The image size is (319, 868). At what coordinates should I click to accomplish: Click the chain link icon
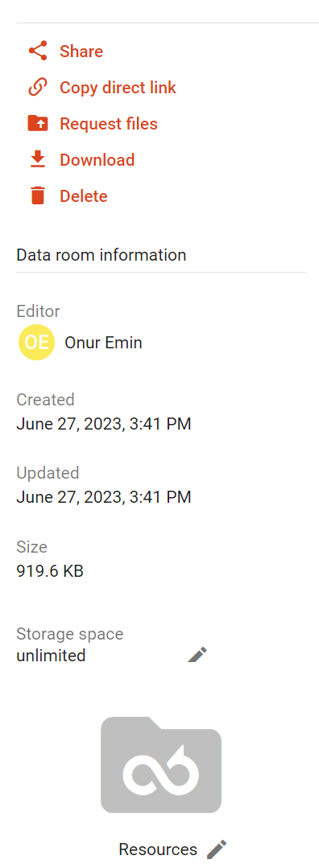38,88
